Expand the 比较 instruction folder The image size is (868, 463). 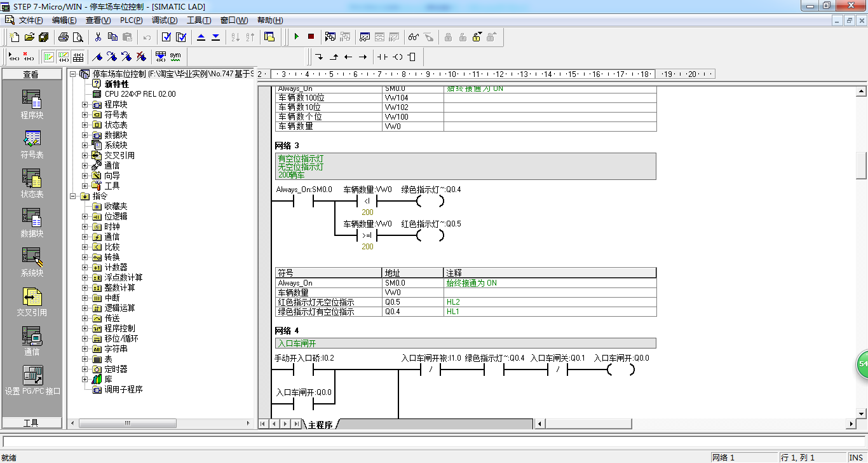85,247
